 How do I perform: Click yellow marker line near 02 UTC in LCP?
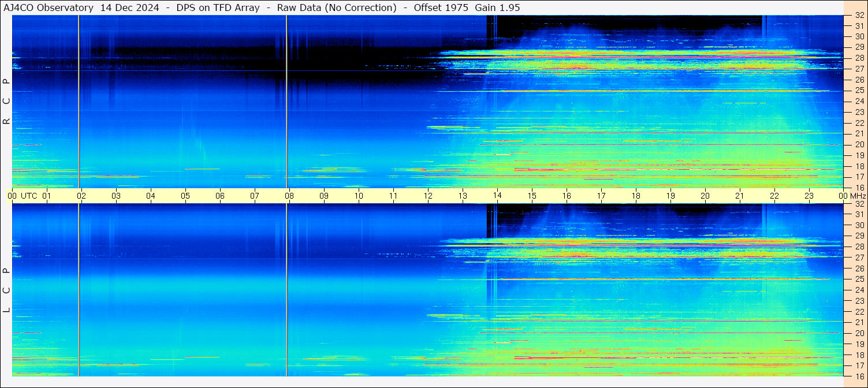[x=79, y=290]
